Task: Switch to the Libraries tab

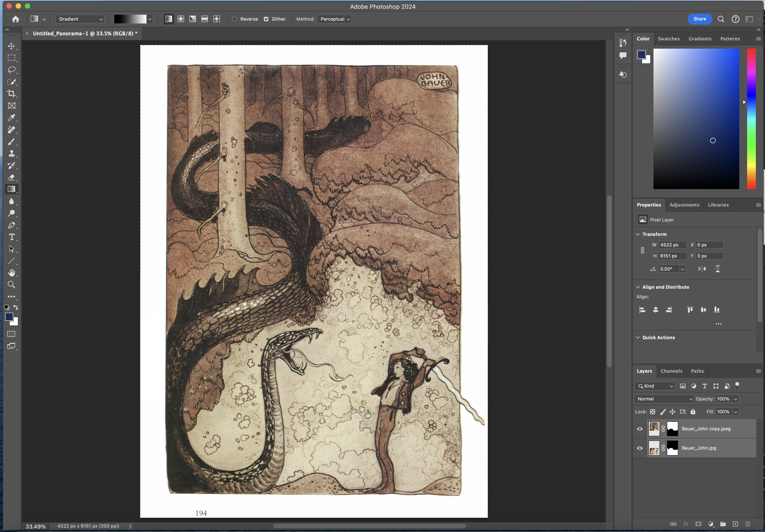Action: [x=718, y=205]
